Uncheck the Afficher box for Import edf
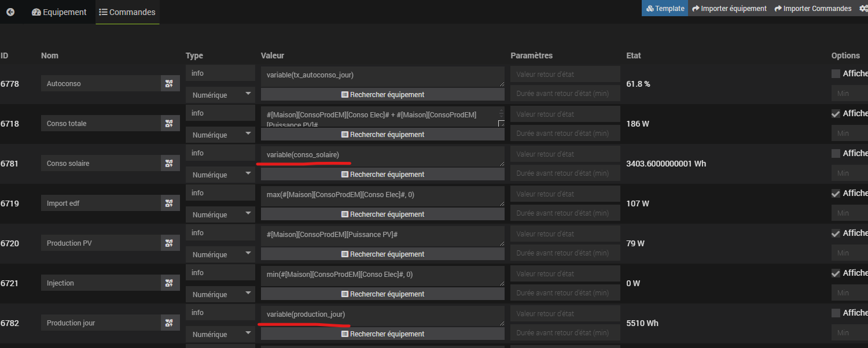868x348 pixels. (x=836, y=193)
